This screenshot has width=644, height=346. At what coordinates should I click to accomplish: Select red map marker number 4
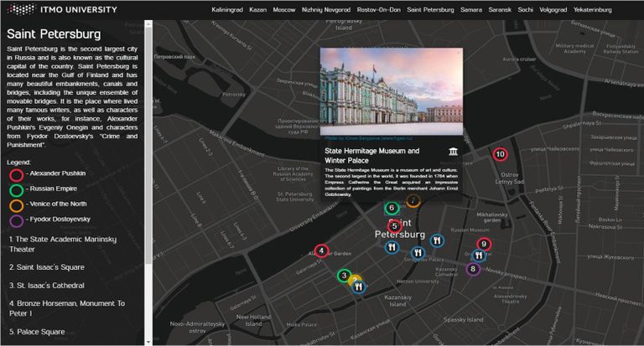[321, 250]
